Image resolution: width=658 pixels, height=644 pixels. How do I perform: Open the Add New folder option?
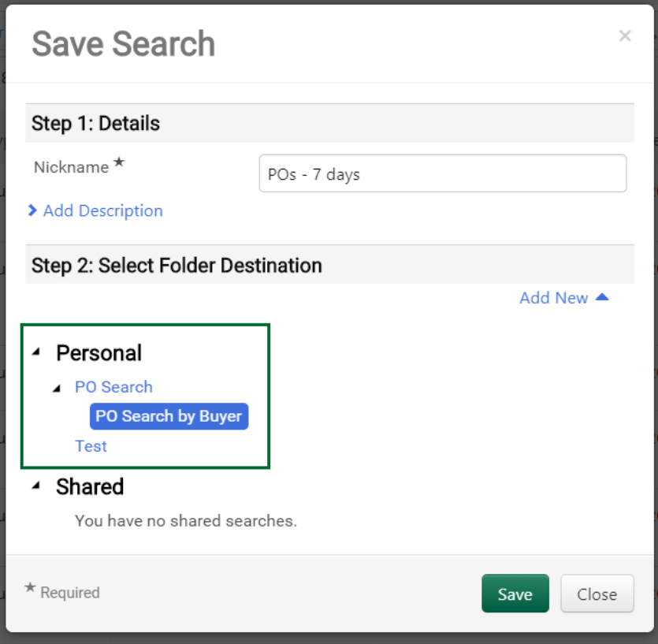click(x=554, y=297)
